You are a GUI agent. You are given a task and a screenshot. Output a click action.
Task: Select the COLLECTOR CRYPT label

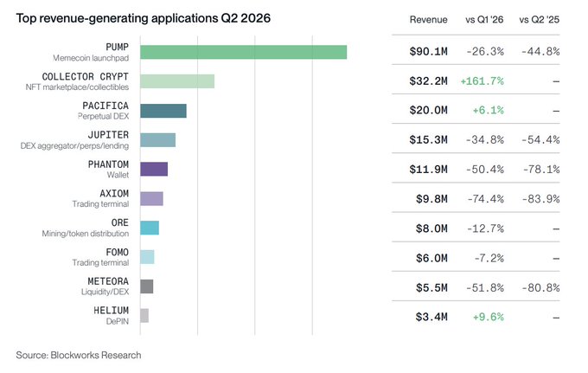pos(85,76)
